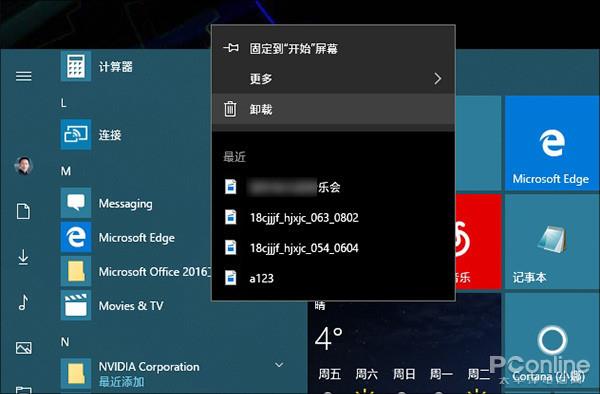
Task: Open recent file 18cjjjf_hjxjc_054_0604
Action: [333, 248]
